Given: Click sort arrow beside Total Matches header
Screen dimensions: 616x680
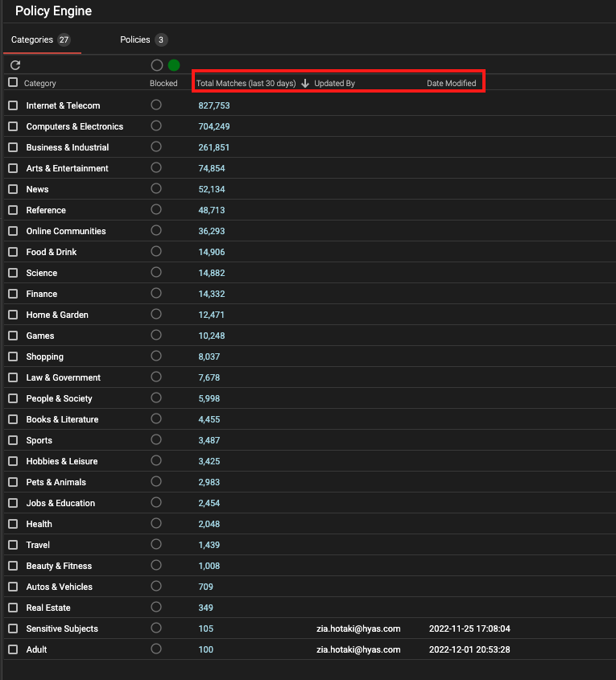Looking at the screenshot, I should pyautogui.click(x=305, y=84).
